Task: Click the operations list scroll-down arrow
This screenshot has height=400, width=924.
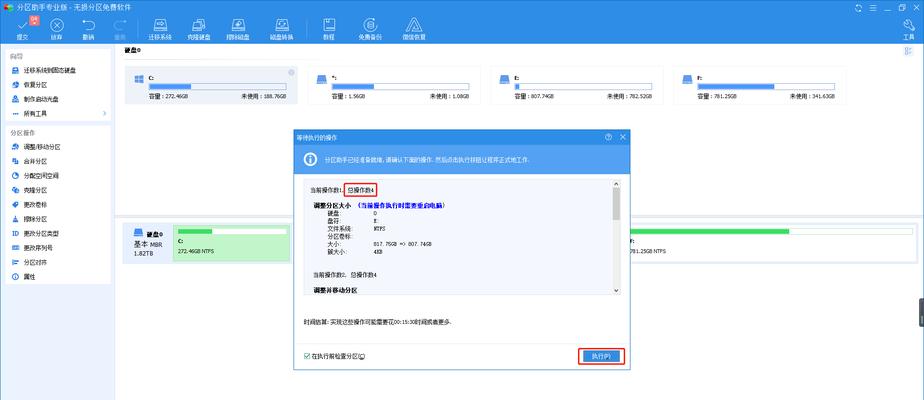Action: tap(616, 290)
